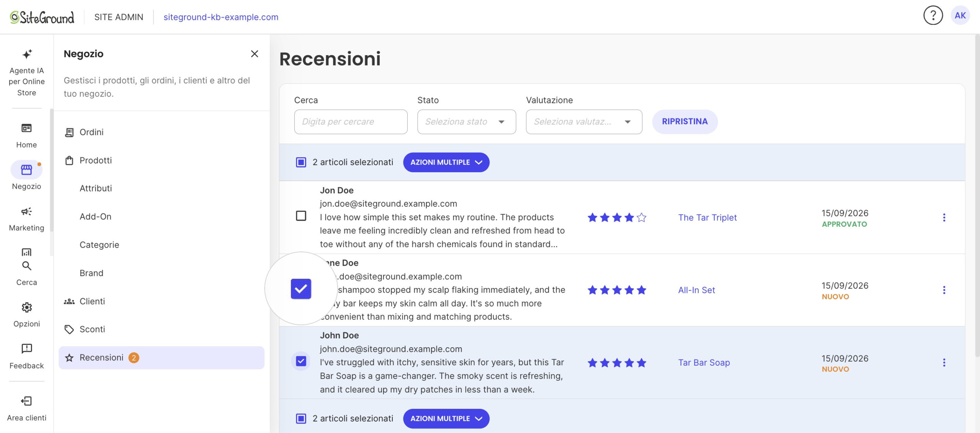Viewport: 980px width, 433px height.
Task: Open the help question mark icon
Action: pos(933,16)
